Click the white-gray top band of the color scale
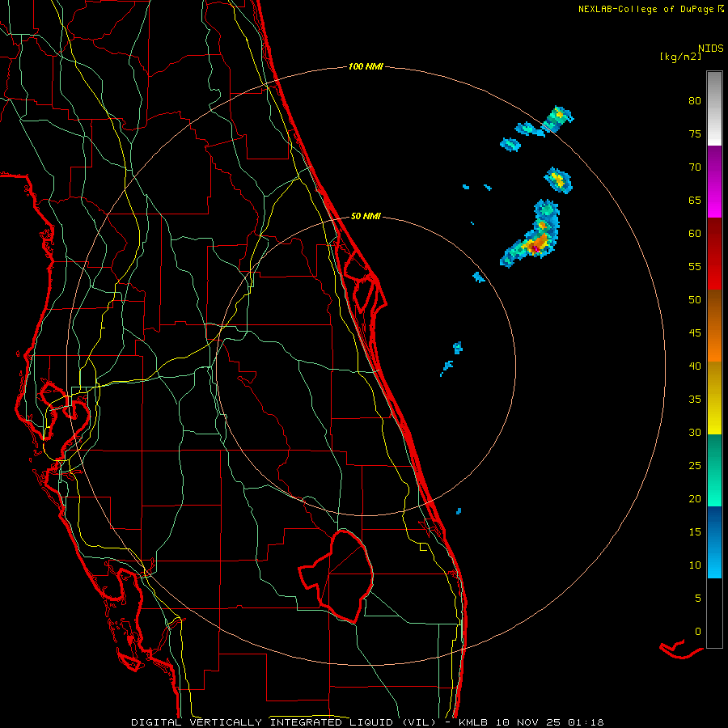 tap(714, 108)
